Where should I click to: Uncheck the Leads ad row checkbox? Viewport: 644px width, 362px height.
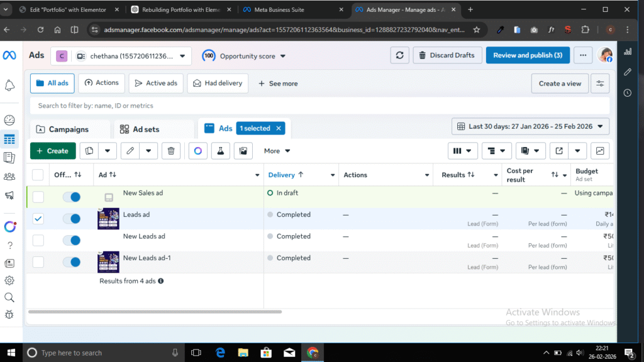(38, 219)
